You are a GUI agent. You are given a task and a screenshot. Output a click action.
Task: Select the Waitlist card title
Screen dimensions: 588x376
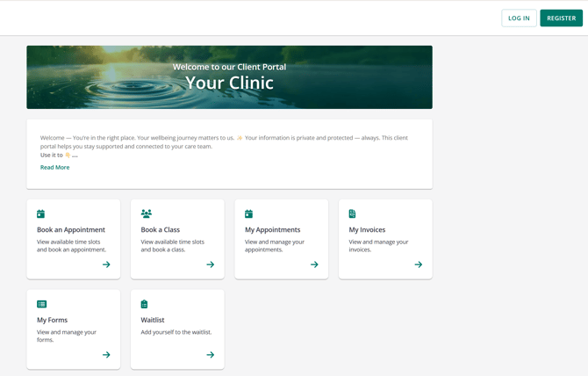tap(153, 320)
